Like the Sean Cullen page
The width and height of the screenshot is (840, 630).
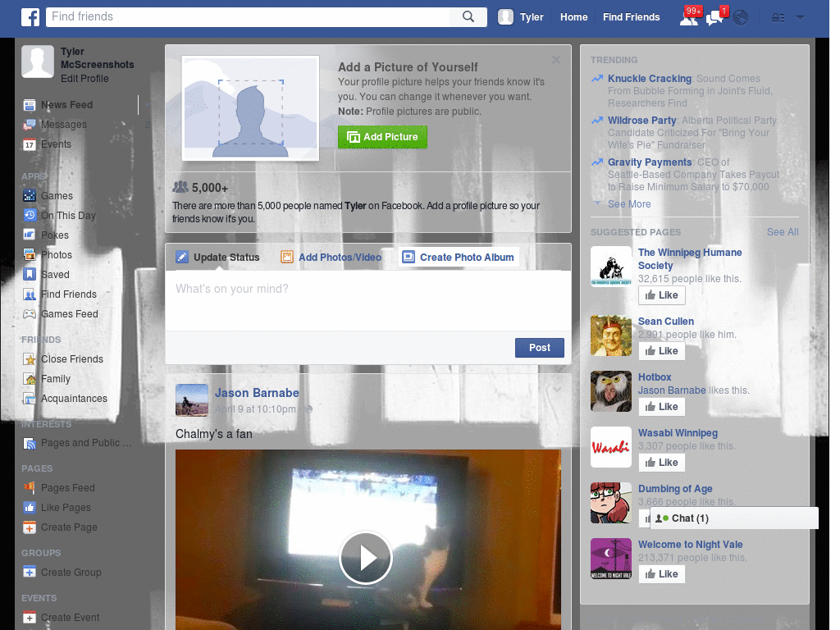pyautogui.click(x=662, y=351)
